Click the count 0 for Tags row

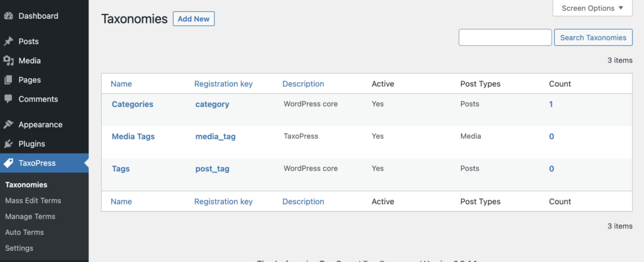point(552,169)
